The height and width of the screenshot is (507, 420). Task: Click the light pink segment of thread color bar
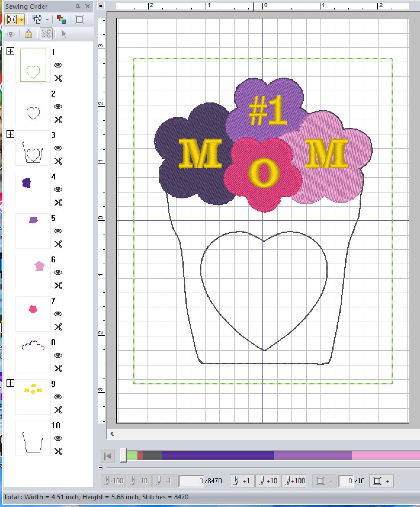(x=386, y=455)
